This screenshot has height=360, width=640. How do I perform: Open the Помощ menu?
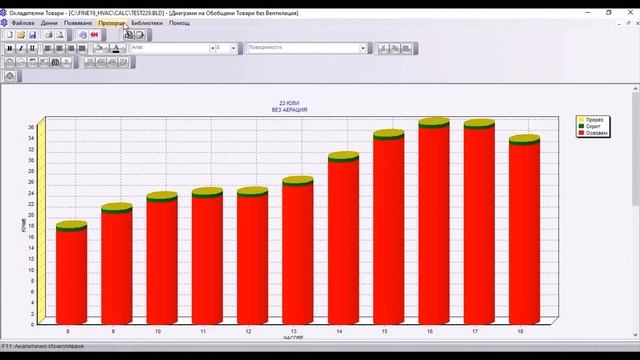click(x=180, y=23)
